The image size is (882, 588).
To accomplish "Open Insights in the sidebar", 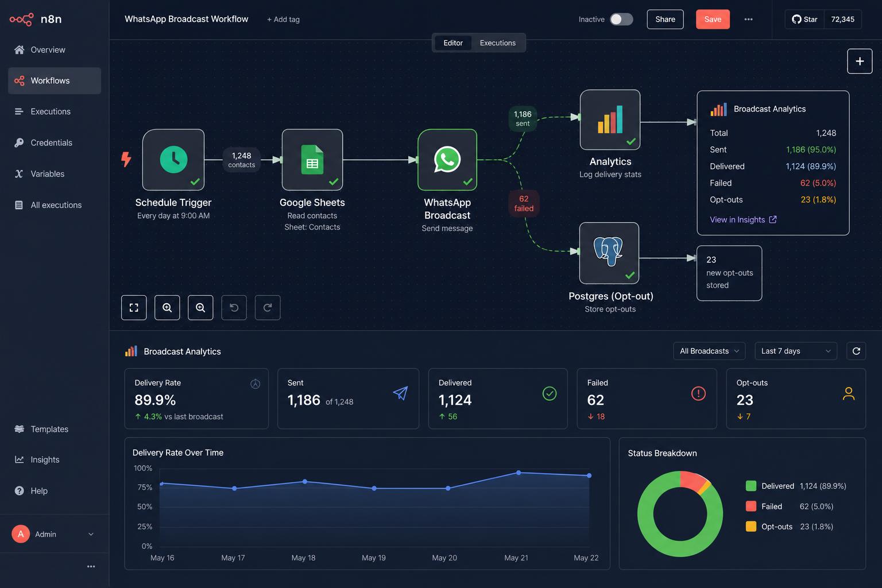I will (55, 459).
